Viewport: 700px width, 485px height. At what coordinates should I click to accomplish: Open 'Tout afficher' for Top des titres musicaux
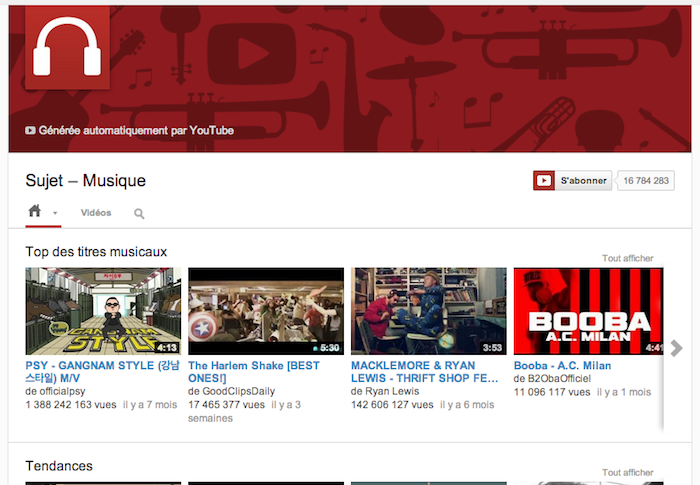point(627,258)
